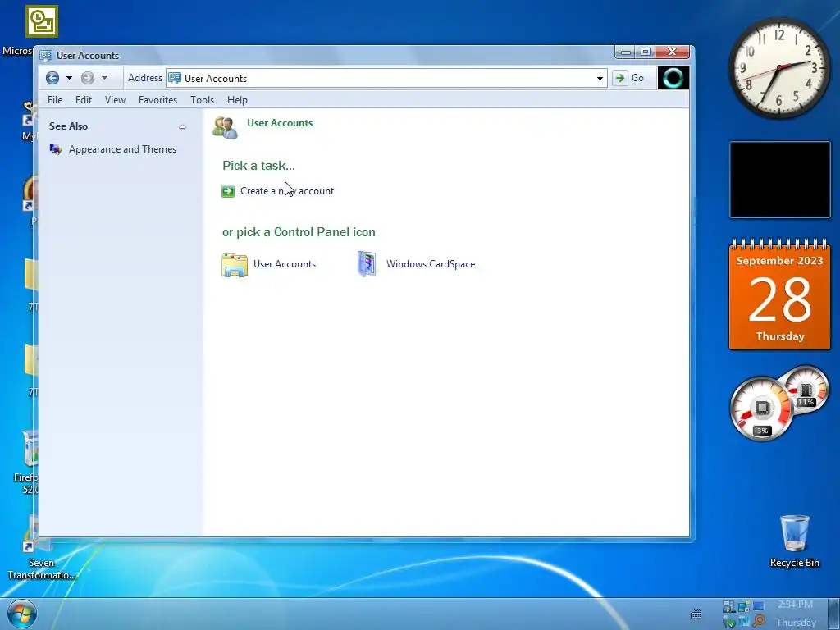Open the Help menu

237,100
